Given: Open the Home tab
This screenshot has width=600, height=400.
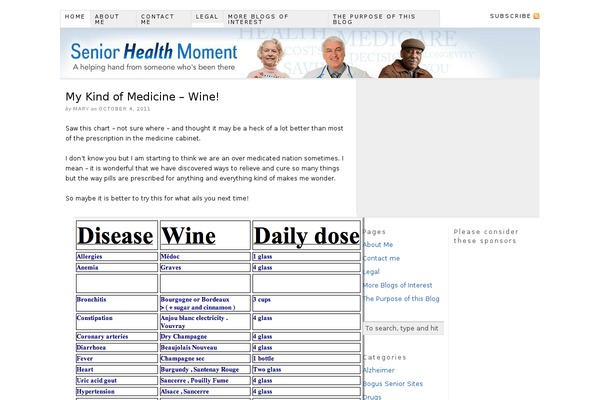Looking at the screenshot, I should 75,17.
